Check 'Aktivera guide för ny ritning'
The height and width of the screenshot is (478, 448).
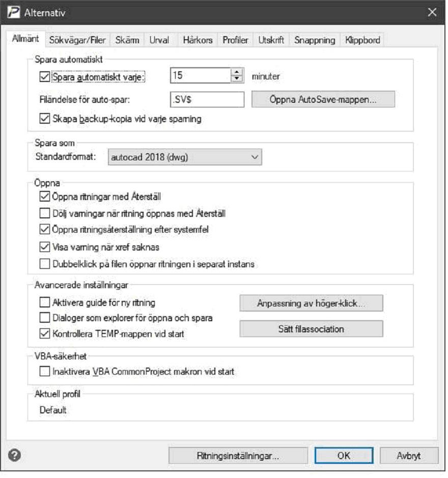(x=45, y=303)
